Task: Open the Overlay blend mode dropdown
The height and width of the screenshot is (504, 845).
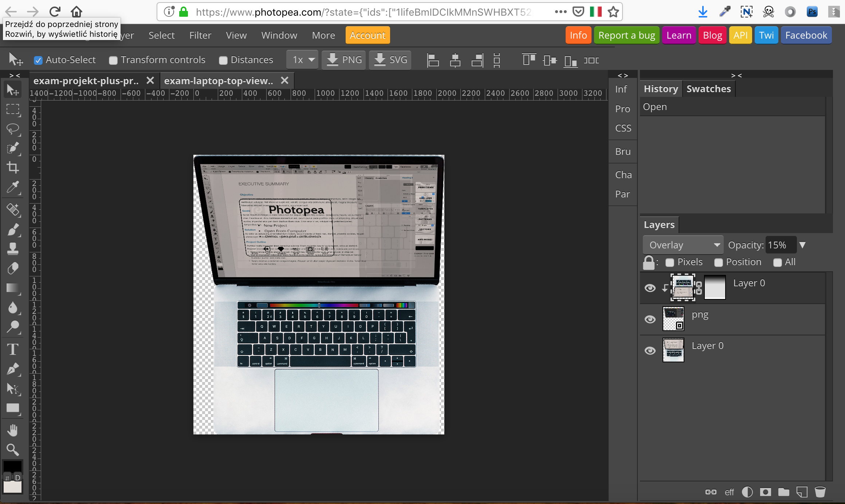Action: (x=683, y=245)
